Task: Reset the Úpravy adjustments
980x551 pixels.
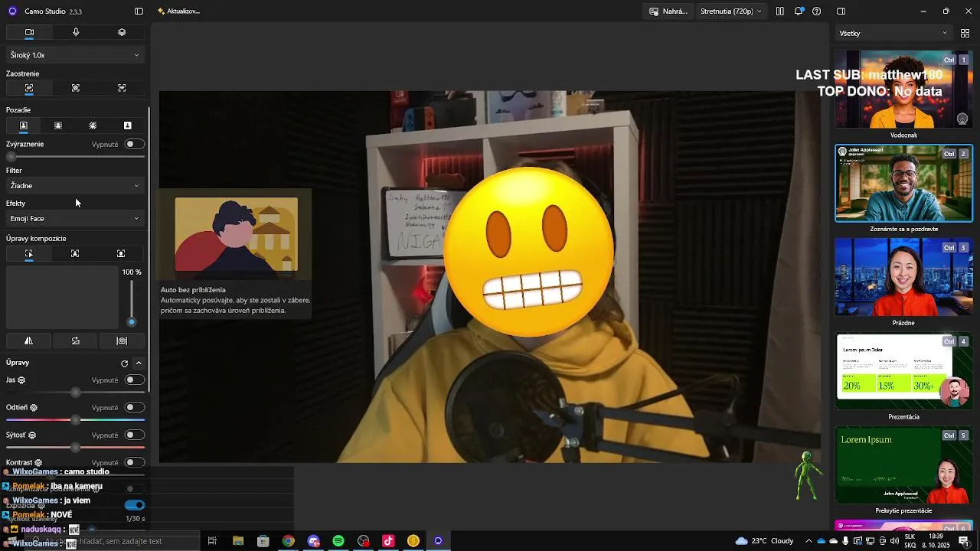Action: (x=124, y=364)
